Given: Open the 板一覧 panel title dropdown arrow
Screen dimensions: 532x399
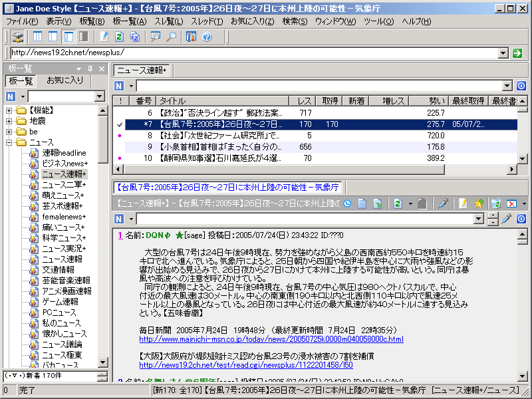Looking at the screenshot, I should [x=78, y=69].
